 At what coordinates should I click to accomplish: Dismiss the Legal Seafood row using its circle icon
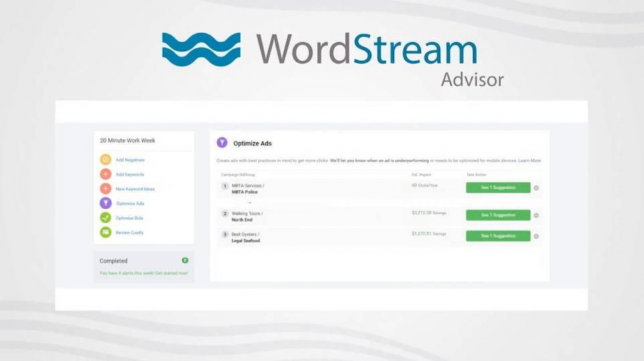pos(536,236)
